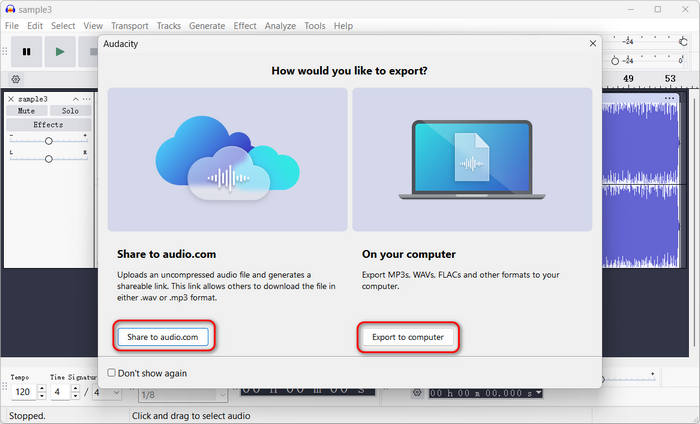Click the cloud illustration for audio.com sharing
Screen dimensions: 700x424
[x=228, y=159]
